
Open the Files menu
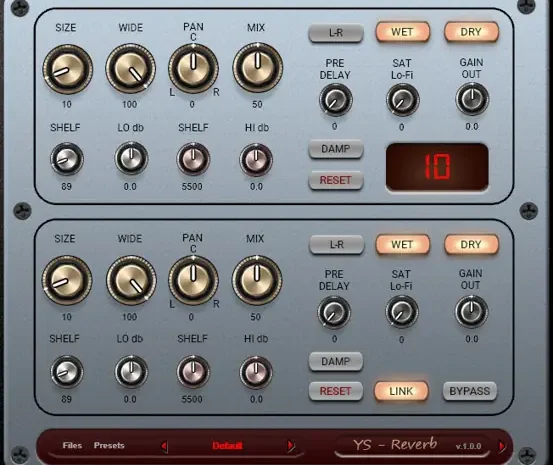tap(72, 446)
